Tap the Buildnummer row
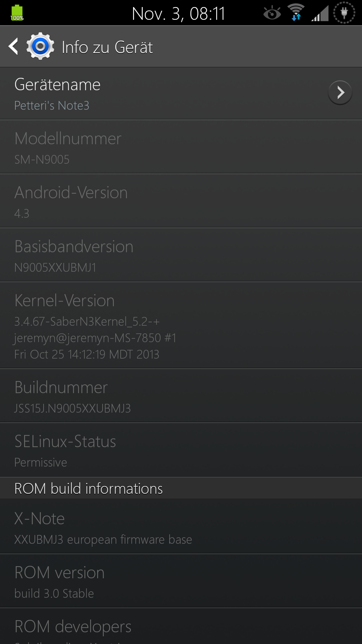The image size is (362, 644). (181, 396)
